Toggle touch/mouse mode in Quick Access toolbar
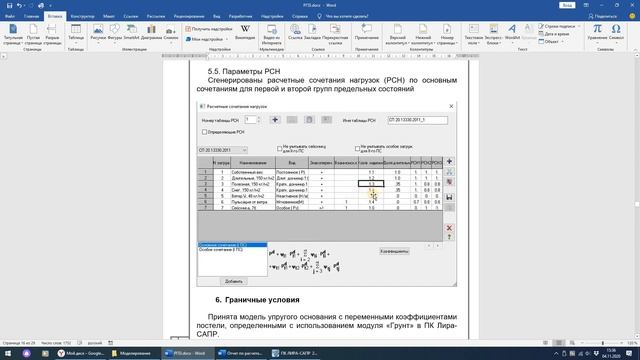Viewport: 640px width, 360px height. click(41, 5)
